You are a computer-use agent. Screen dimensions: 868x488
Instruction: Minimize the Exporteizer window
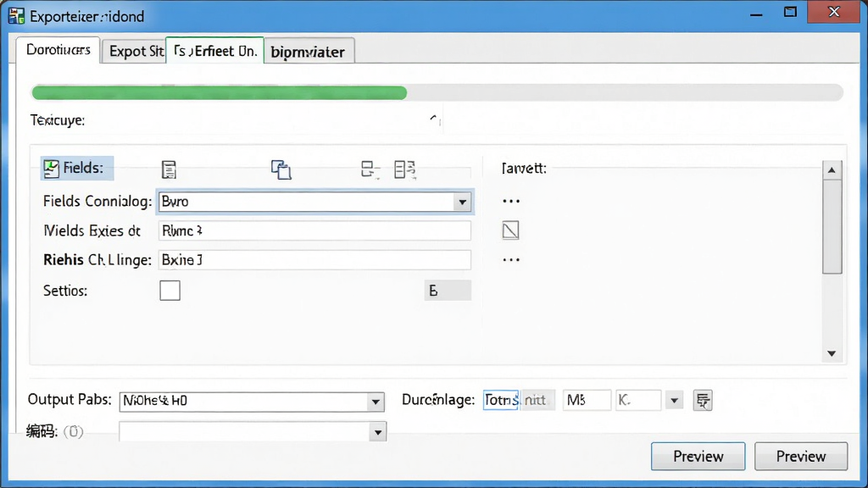pos(756,14)
